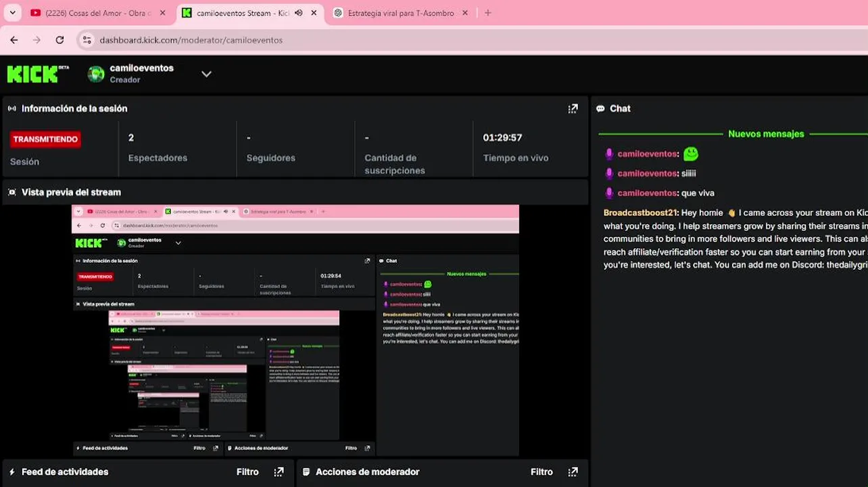Click the Broadcastboost21 username in chat
Image resolution: width=868 pixels, height=487 pixels.
(640, 212)
